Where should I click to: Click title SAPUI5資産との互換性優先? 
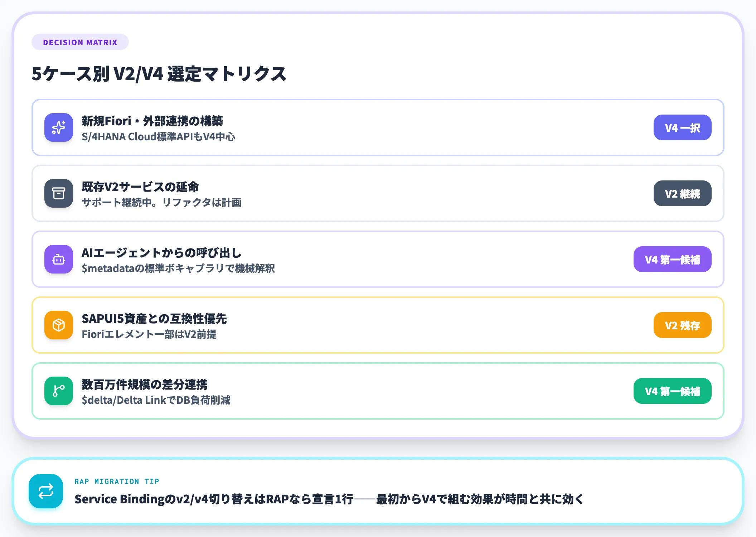[154, 319]
